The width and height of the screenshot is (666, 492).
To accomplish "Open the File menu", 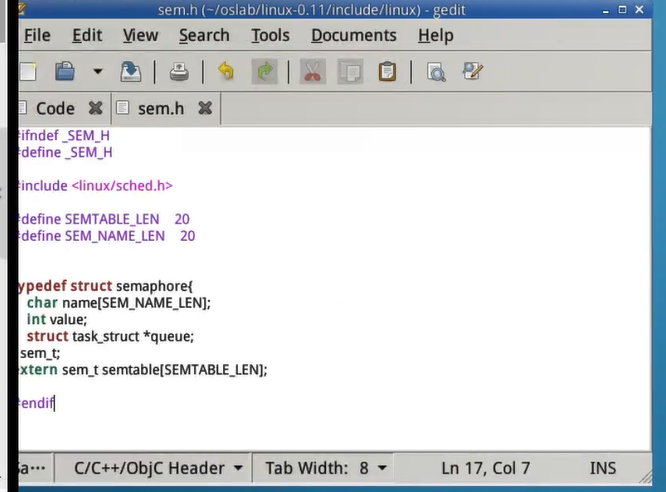I will tap(36, 35).
